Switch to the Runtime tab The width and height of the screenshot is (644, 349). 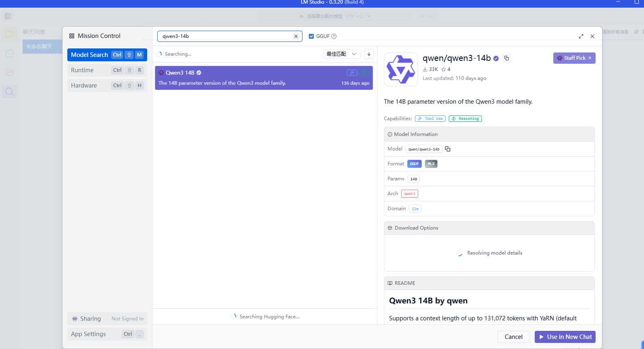tap(107, 70)
